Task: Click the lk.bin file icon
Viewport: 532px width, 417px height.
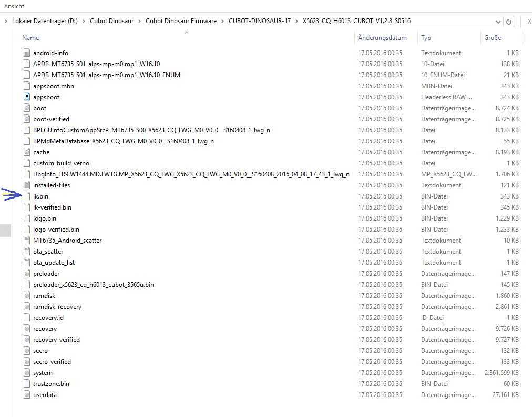Action: point(27,196)
